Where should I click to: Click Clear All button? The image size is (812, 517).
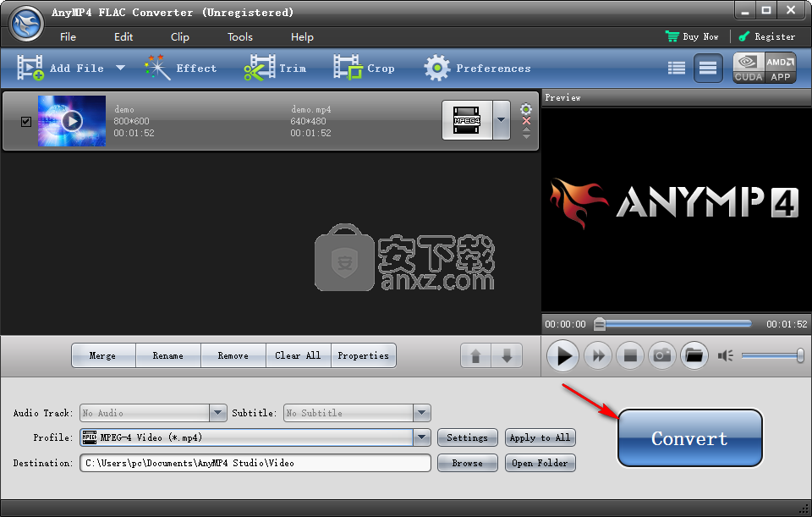pos(298,355)
